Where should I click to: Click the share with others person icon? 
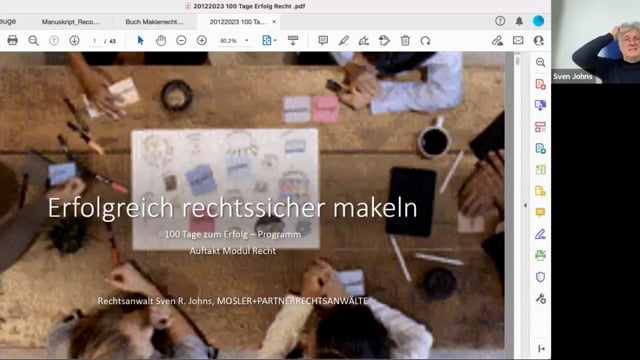point(539,40)
